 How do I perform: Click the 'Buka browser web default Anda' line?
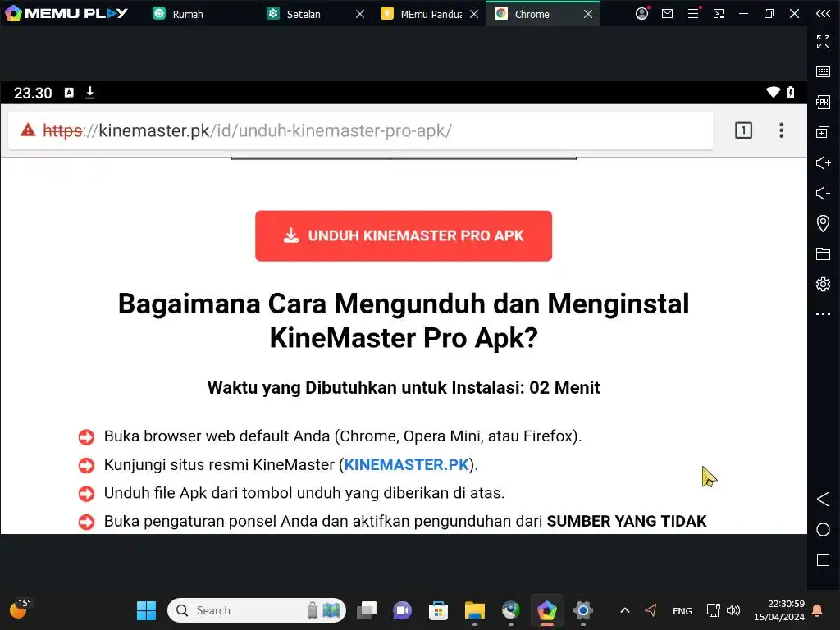(x=343, y=436)
